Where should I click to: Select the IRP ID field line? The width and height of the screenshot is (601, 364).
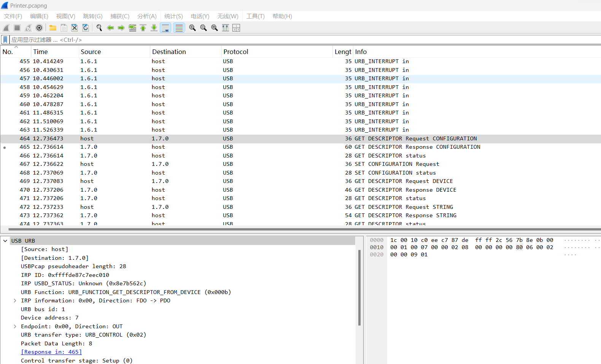point(65,275)
